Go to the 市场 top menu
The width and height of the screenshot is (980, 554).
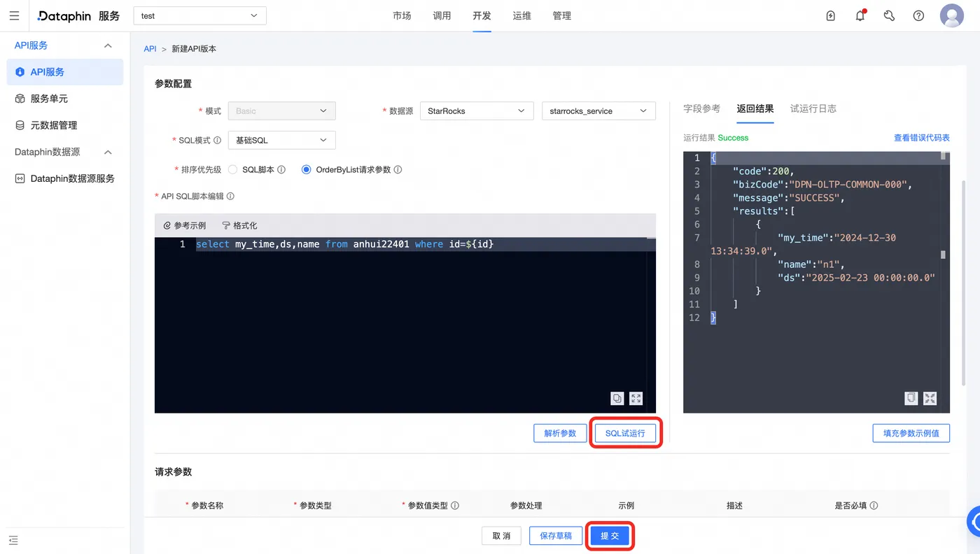(x=402, y=15)
